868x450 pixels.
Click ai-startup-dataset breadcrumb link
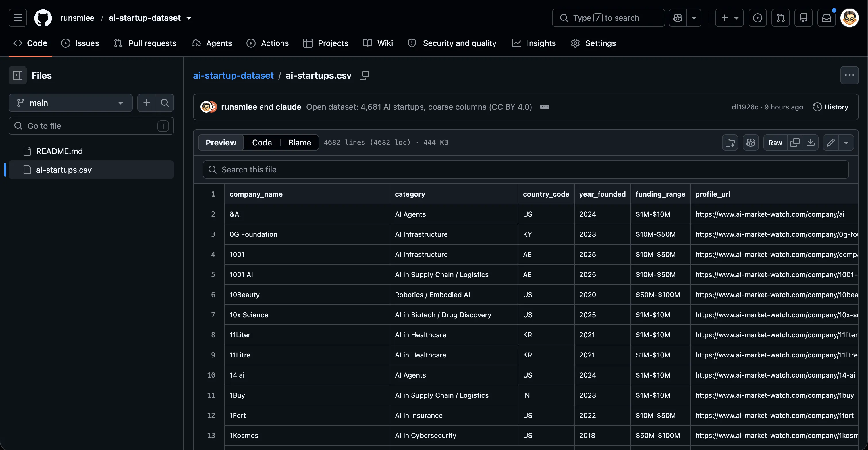[x=233, y=75]
